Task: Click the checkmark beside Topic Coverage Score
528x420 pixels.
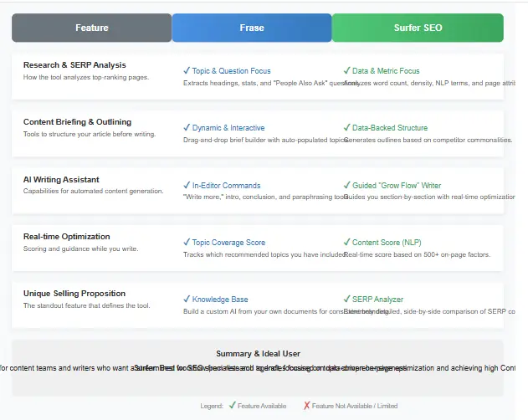Action: (187, 242)
